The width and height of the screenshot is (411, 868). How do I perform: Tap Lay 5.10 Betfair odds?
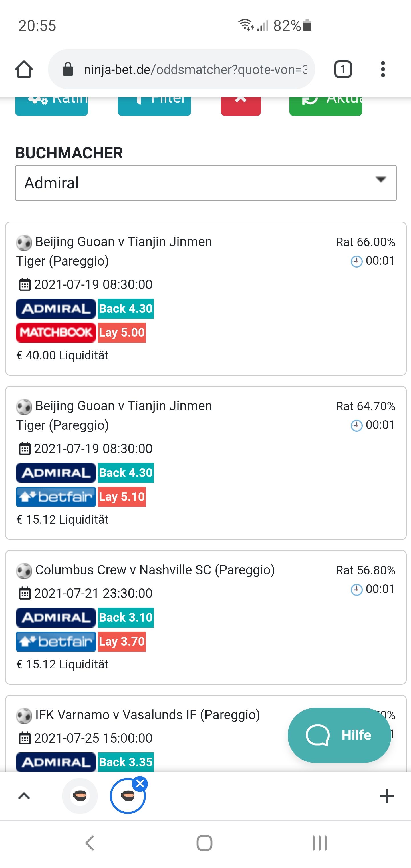(x=122, y=497)
